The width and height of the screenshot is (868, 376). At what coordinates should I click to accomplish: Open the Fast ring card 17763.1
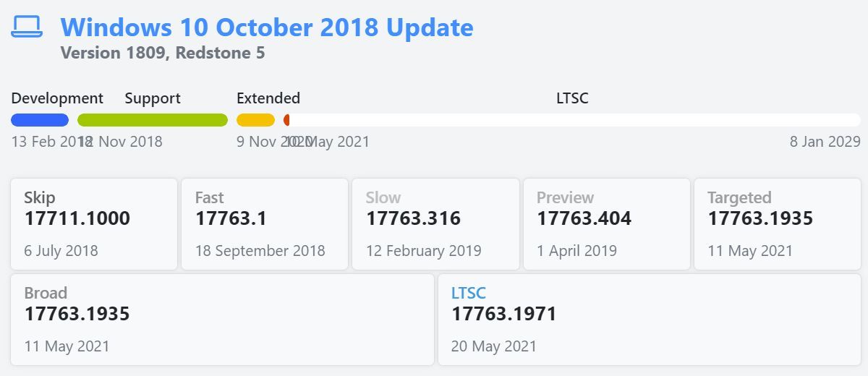click(265, 224)
